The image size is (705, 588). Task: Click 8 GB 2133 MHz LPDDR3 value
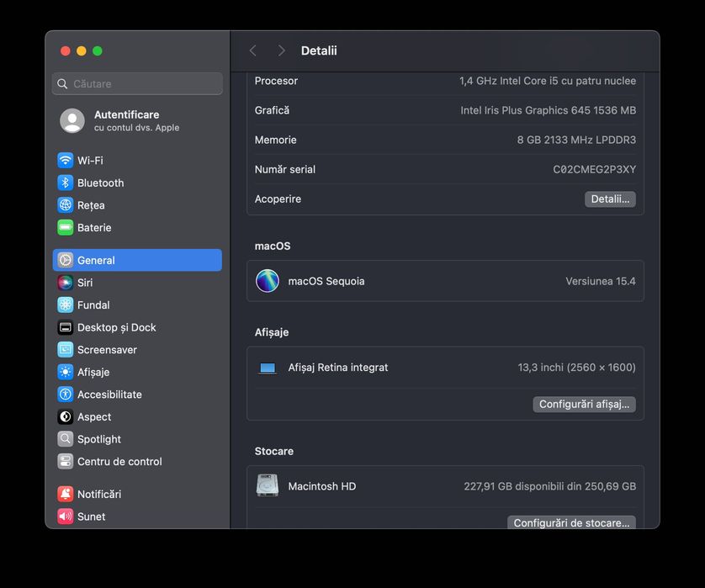click(x=576, y=140)
